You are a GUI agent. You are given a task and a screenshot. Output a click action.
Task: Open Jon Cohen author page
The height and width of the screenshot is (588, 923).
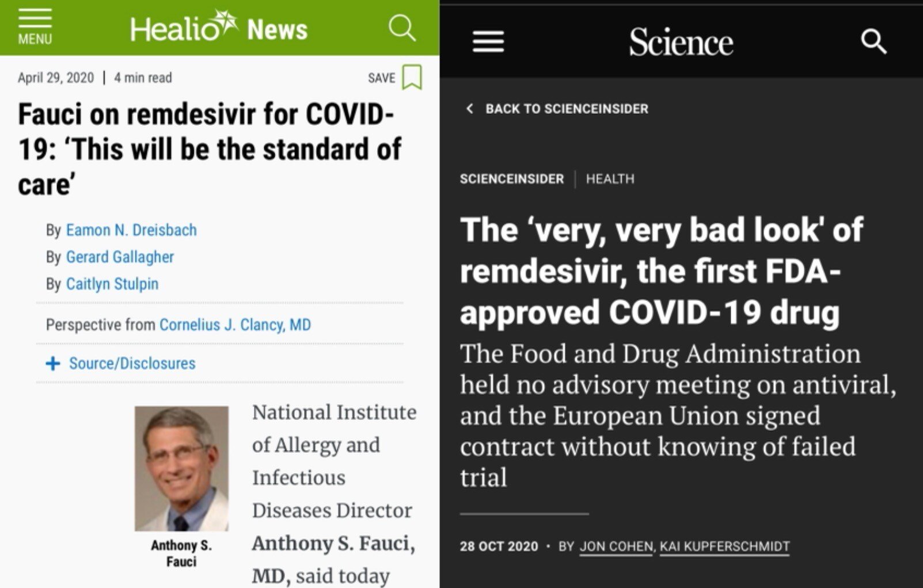tap(616, 546)
